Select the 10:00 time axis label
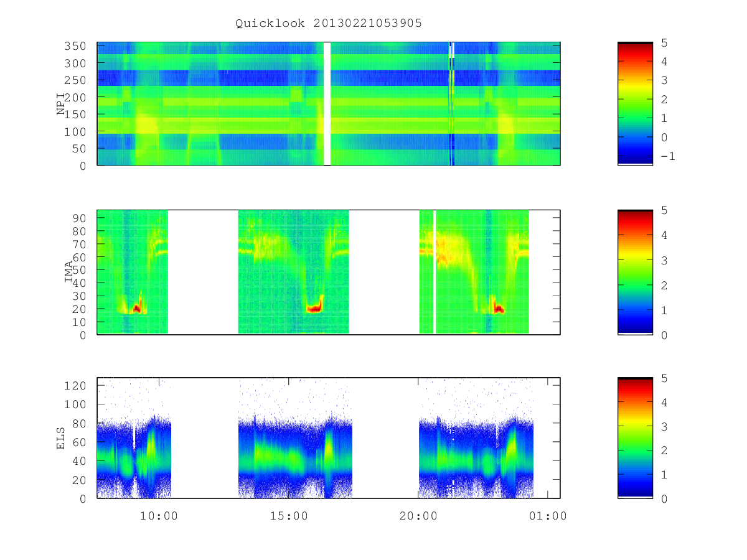The height and width of the screenshot is (560, 747). pos(159,516)
